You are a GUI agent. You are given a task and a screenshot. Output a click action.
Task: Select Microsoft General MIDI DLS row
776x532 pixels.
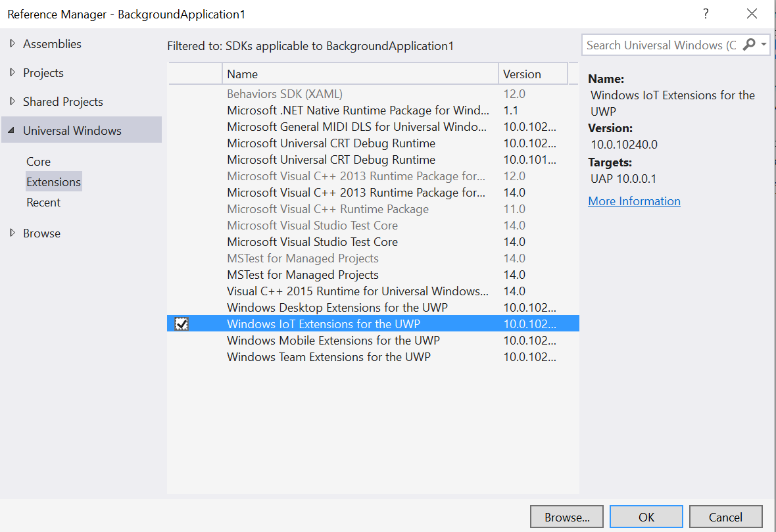(x=373, y=127)
